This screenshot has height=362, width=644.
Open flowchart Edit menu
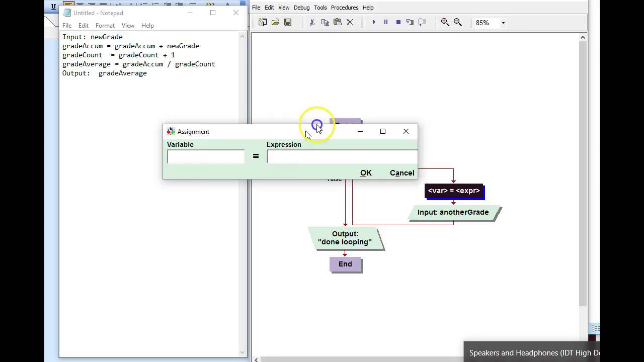point(269,8)
